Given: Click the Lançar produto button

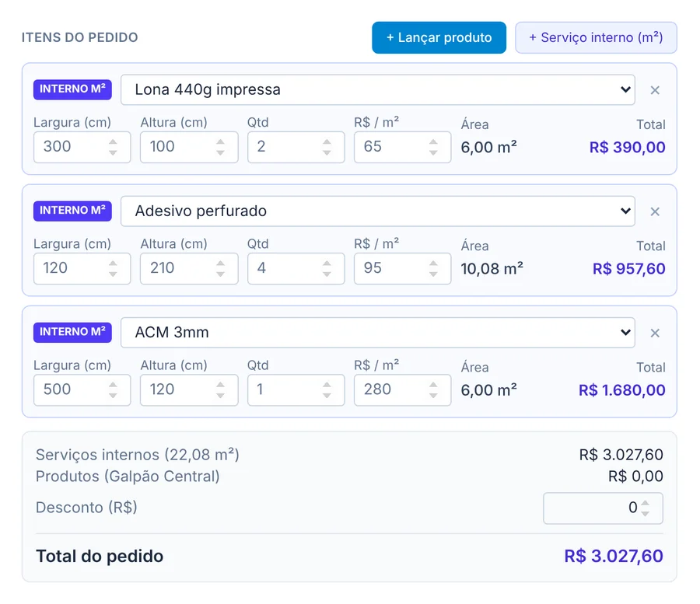Looking at the screenshot, I should click(439, 37).
